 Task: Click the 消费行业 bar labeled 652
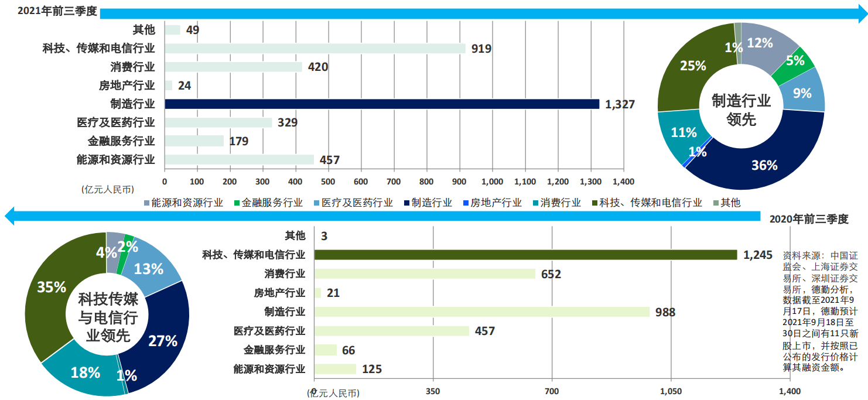pos(425,273)
